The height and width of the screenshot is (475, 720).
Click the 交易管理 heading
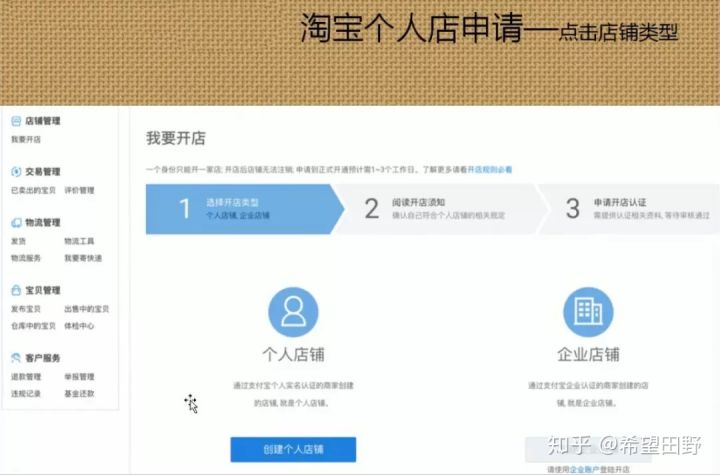pos(43,171)
